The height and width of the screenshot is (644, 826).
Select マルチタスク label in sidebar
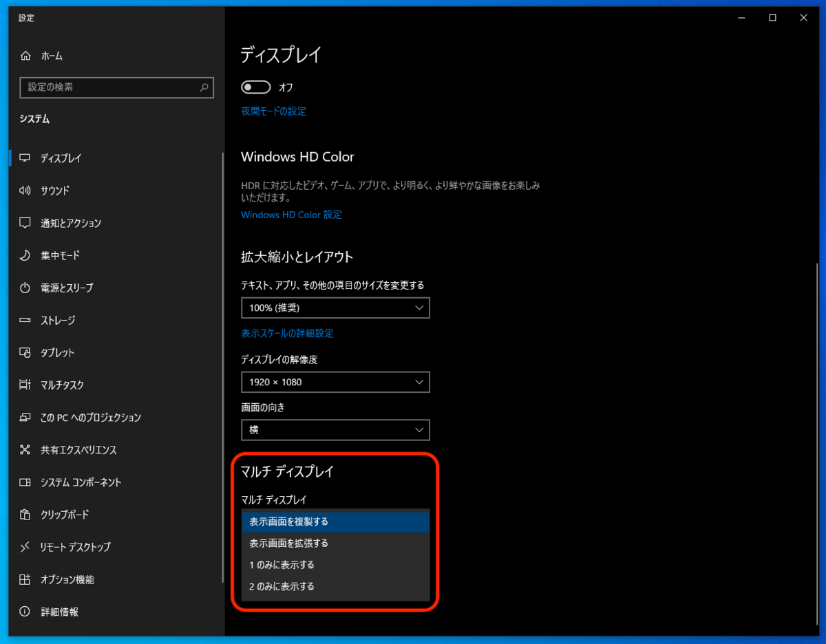[x=62, y=385]
